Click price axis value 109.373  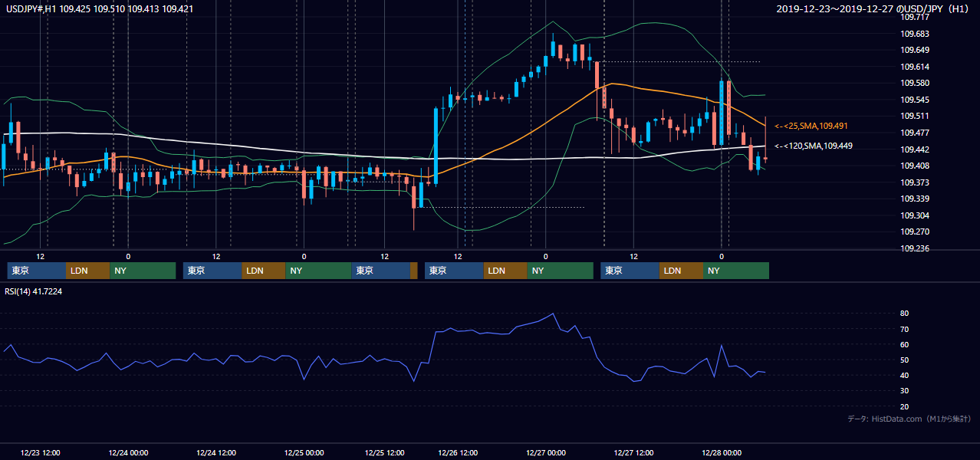tap(915, 182)
